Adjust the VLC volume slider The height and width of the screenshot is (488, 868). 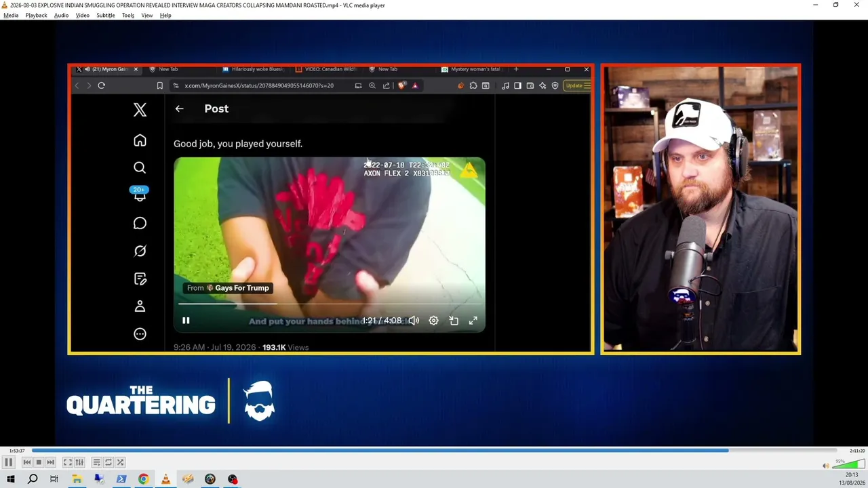(x=848, y=465)
